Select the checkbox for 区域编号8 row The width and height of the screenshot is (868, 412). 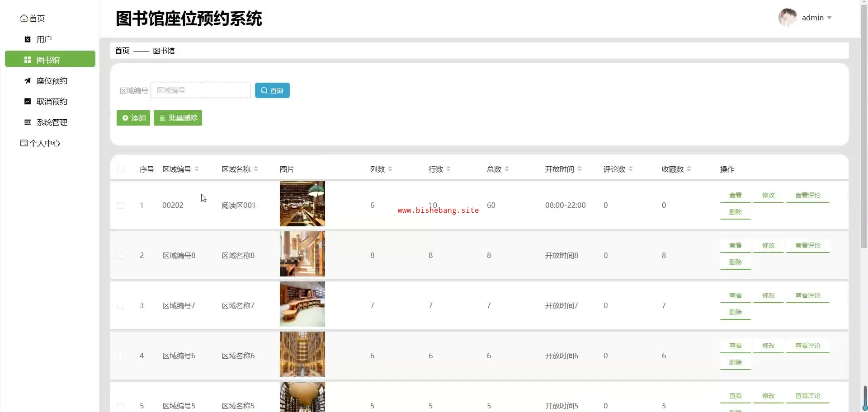tap(120, 256)
